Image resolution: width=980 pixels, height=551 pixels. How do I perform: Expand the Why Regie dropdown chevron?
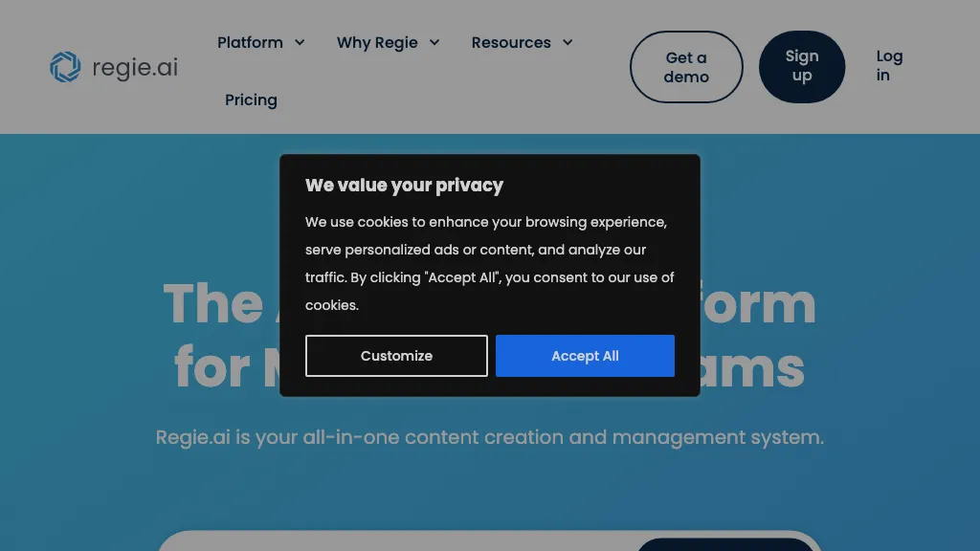click(x=434, y=43)
